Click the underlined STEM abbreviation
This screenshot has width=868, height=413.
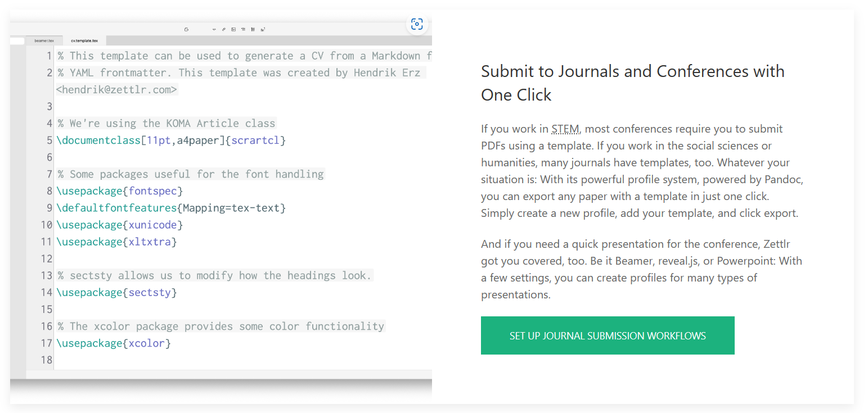565,129
